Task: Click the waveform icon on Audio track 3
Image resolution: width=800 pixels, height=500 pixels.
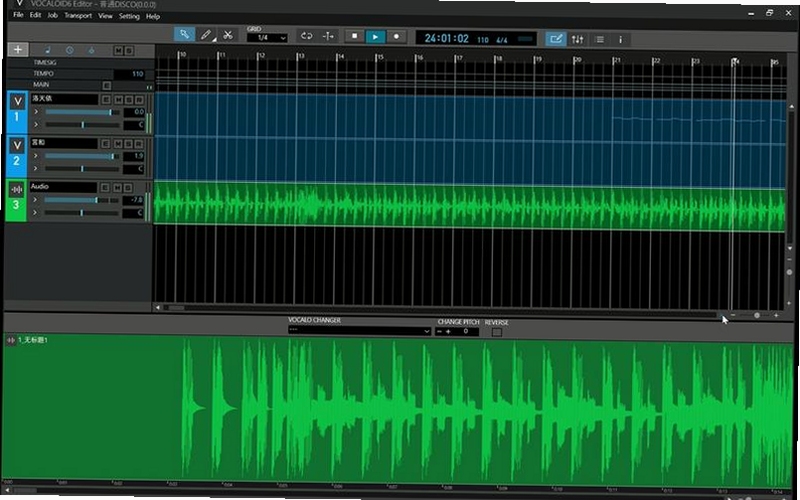Action: [x=16, y=189]
